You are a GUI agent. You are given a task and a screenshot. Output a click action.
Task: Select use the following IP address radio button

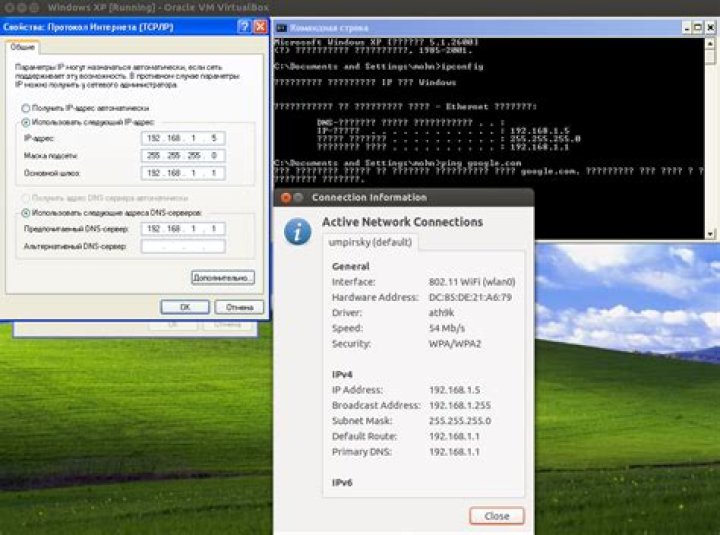click(x=26, y=122)
